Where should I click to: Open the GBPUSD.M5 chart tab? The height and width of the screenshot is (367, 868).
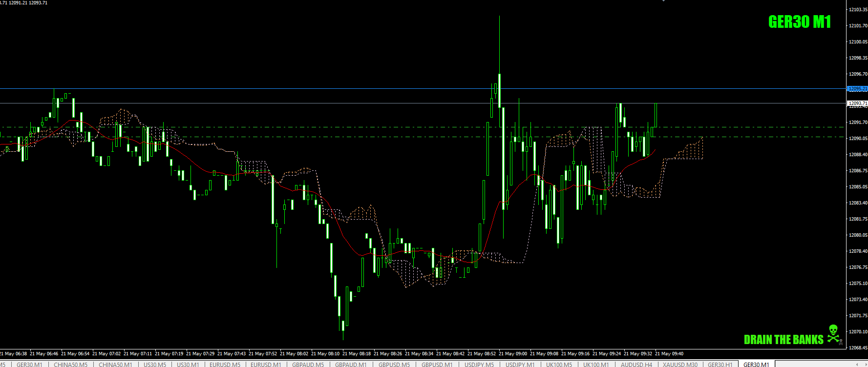coord(394,365)
